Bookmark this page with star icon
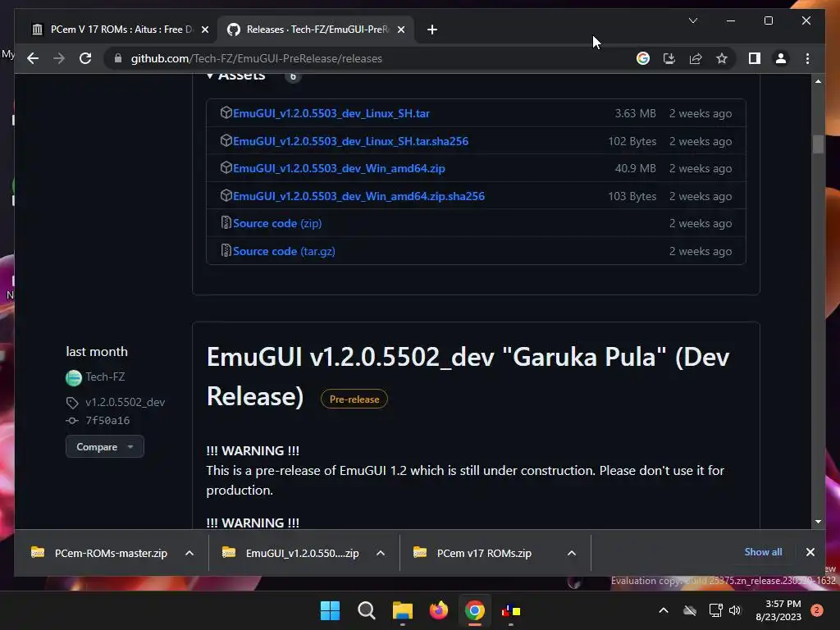Screen dimensions: 840x630 (722, 58)
